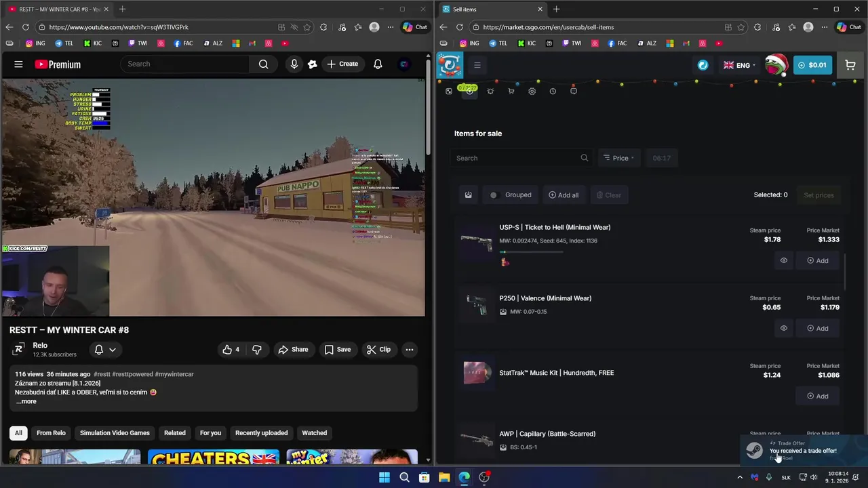Open Windows taskbar search
868x488 pixels.
click(x=404, y=477)
